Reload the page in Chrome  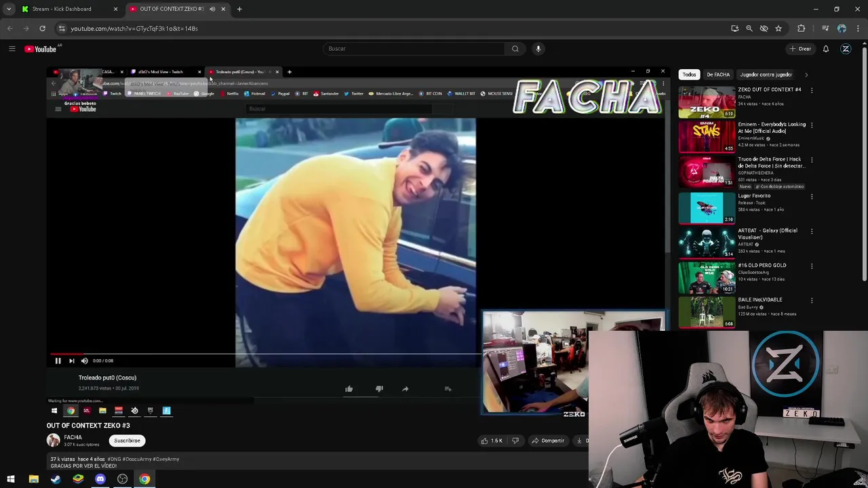[x=42, y=28]
